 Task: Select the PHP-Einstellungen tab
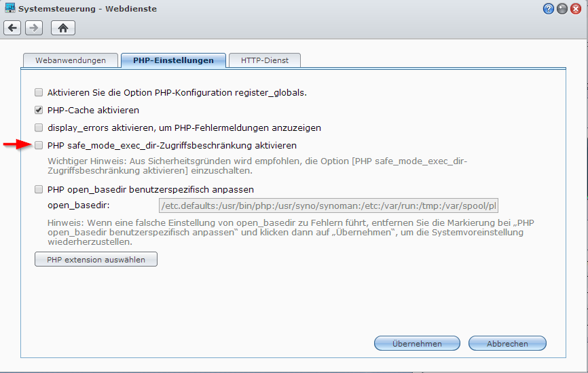(173, 60)
